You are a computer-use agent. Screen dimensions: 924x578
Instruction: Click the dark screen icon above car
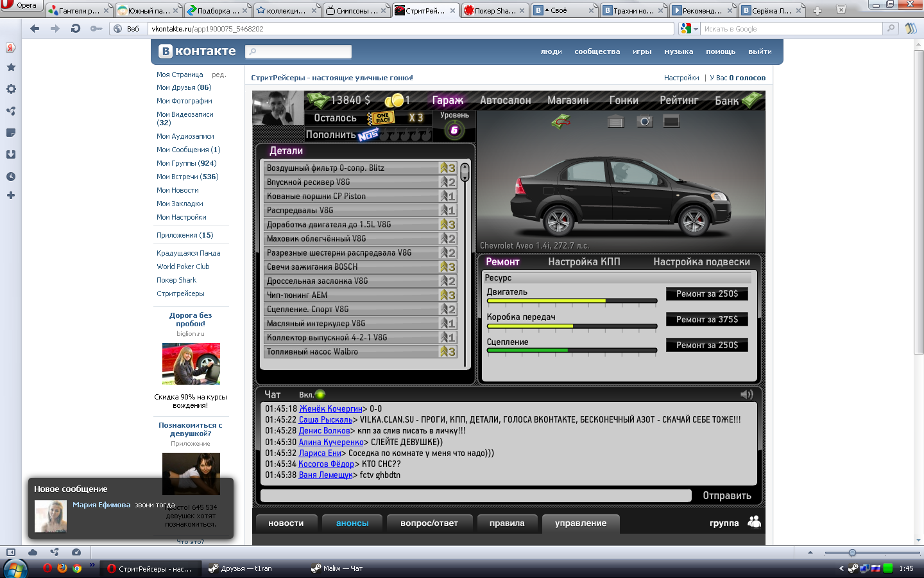[x=671, y=121]
